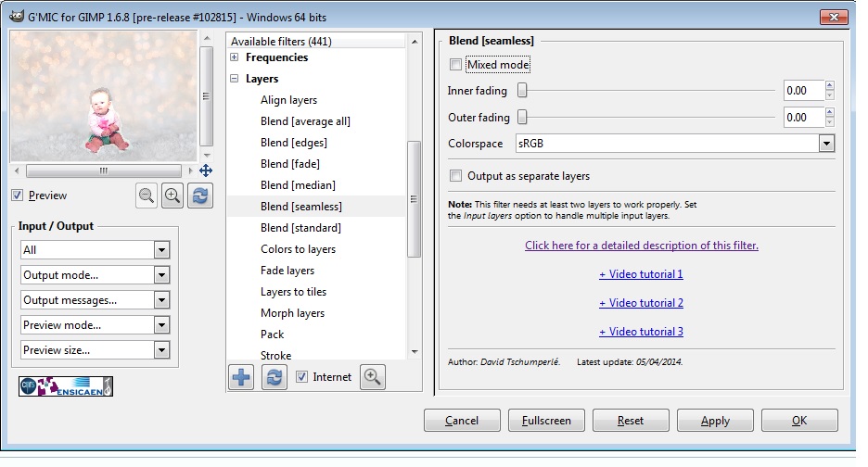Open the detailed description of this filter link
This screenshot has height=467, width=868.
click(642, 246)
